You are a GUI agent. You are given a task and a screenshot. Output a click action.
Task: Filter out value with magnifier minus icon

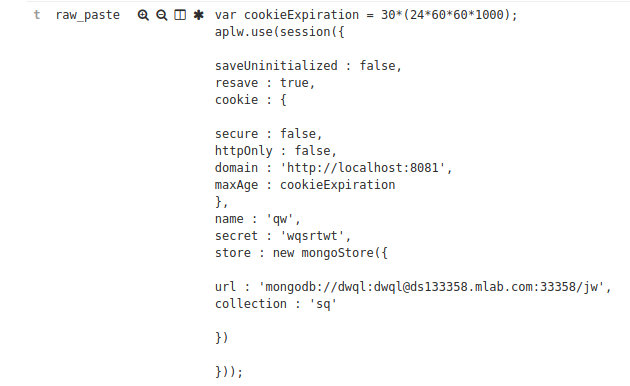click(x=162, y=15)
